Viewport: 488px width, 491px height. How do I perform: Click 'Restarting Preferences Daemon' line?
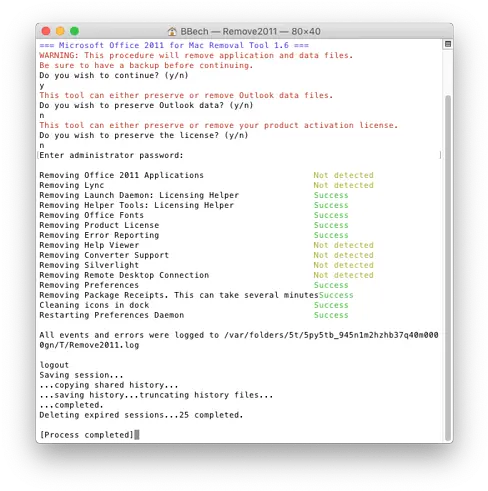coord(112,315)
